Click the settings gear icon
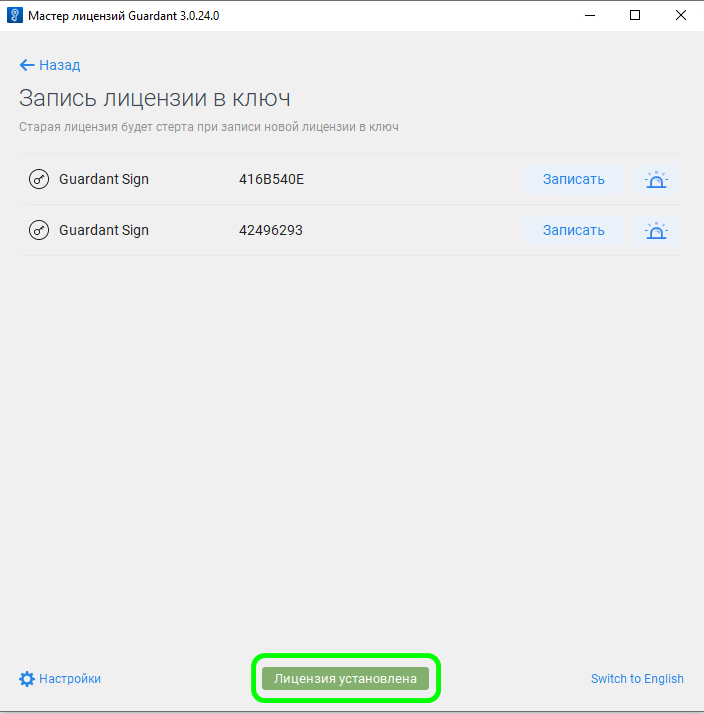 (x=27, y=678)
